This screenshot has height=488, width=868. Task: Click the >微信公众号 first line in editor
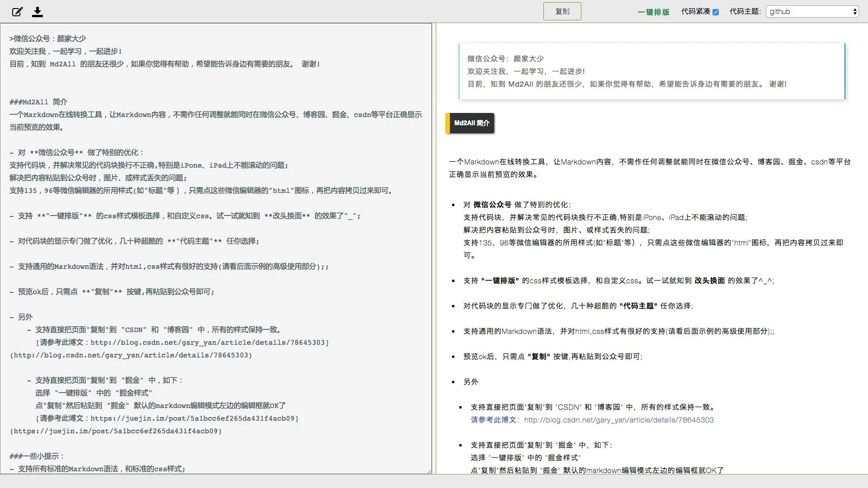coord(48,39)
